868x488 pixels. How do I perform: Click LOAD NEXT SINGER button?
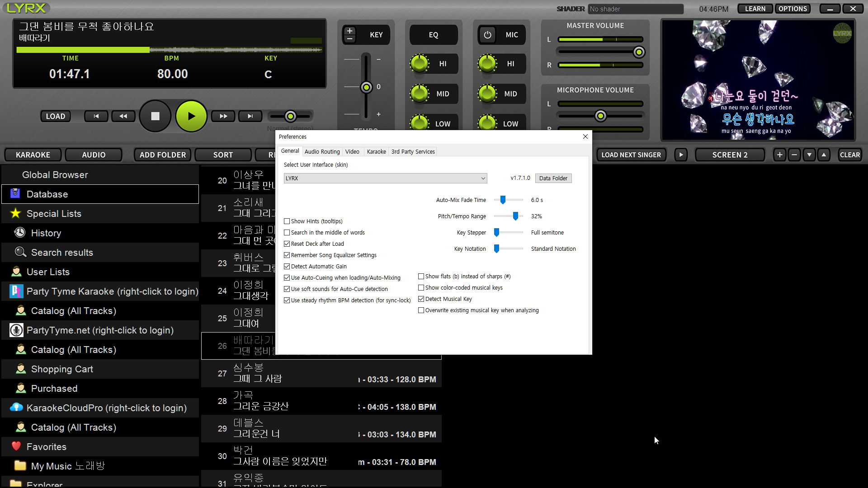coord(631,155)
